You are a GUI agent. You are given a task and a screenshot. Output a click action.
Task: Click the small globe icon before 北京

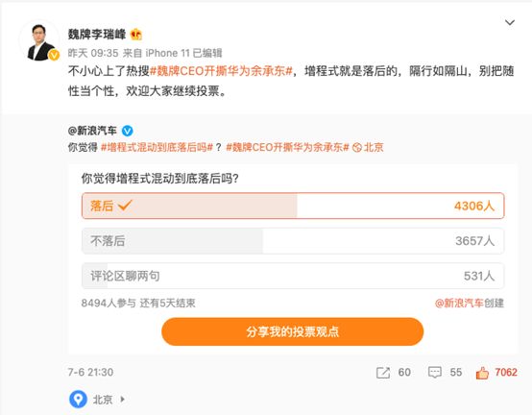pyautogui.click(x=357, y=148)
